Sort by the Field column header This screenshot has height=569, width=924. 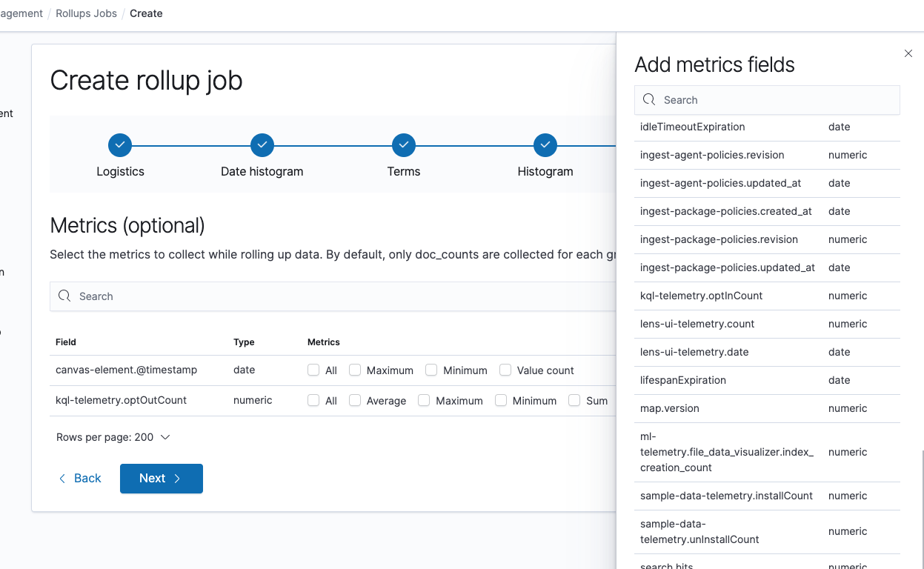pyautogui.click(x=66, y=342)
